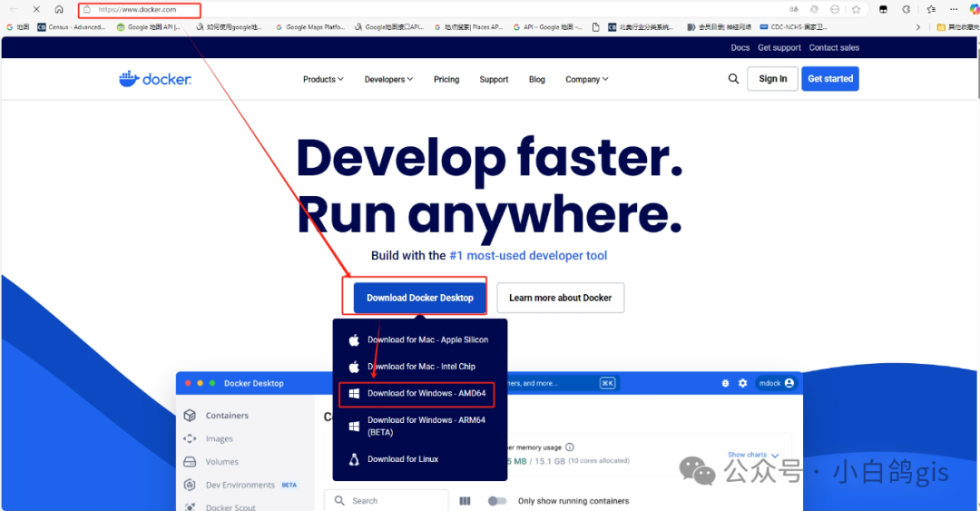Open Docker Desktop settings gear icon
Image resolution: width=980 pixels, height=511 pixels.
coord(742,383)
